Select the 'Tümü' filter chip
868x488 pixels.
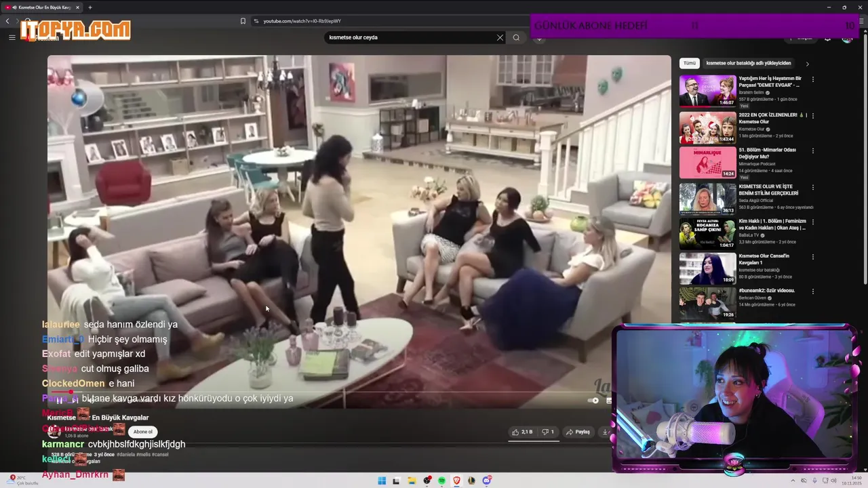pos(690,63)
